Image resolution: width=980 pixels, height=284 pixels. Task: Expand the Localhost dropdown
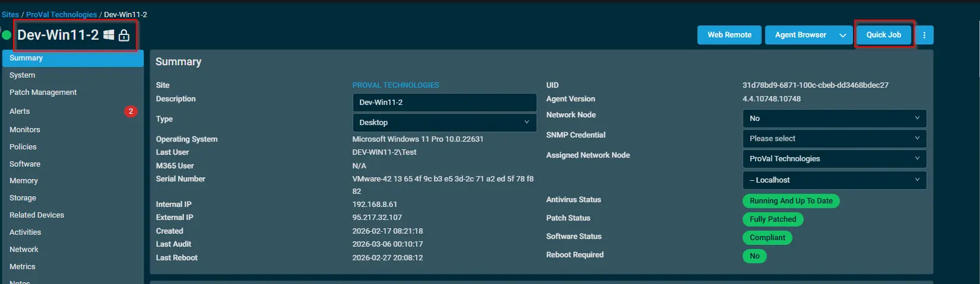coord(834,180)
